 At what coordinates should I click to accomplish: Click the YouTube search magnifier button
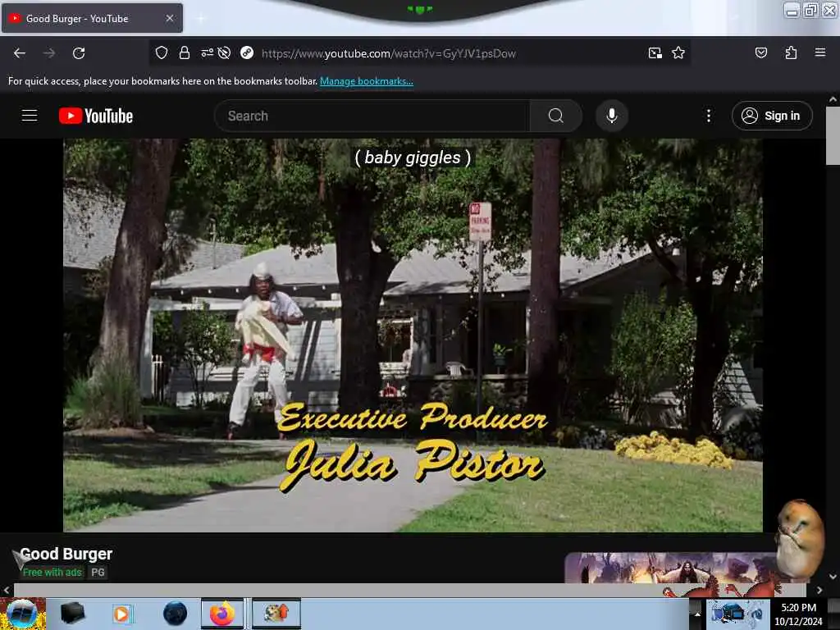(555, 116)
